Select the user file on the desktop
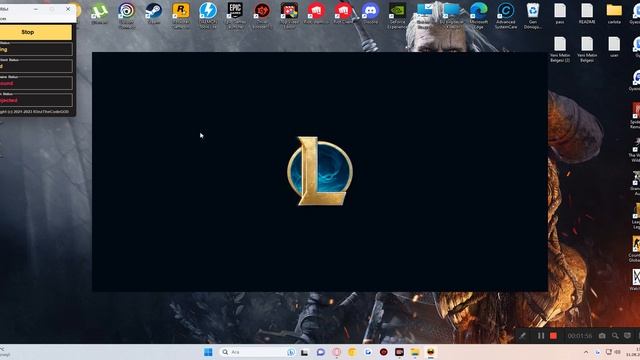The width and height of the screenshot is (640, 360). click(614, 47)
